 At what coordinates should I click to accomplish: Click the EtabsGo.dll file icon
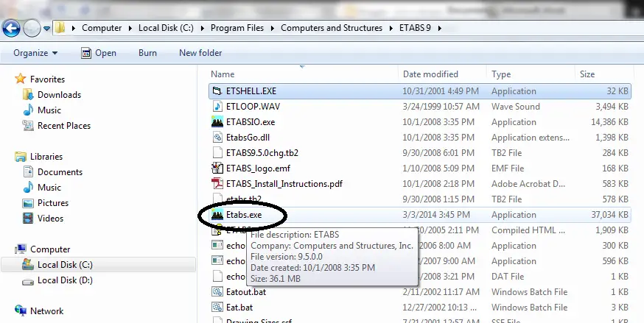(x=217, y=138)
